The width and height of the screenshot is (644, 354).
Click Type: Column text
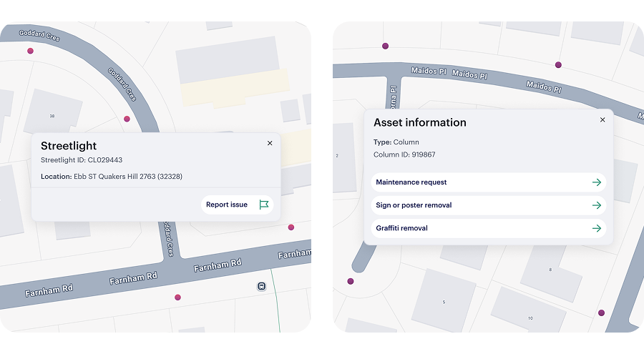pos(396,142)
